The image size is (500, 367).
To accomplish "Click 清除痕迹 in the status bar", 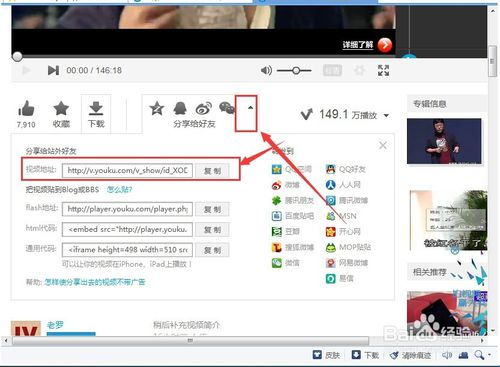I will (x=411, y=355).
